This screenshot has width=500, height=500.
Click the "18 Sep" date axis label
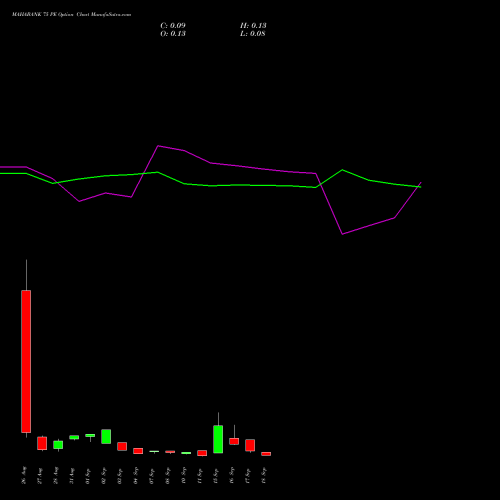point(264,476)
